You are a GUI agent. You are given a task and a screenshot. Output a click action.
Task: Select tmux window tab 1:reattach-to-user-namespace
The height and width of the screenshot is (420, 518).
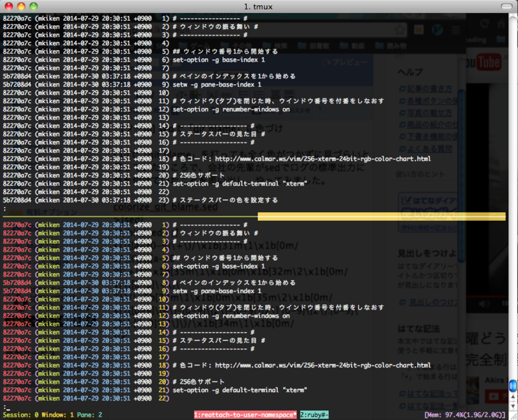pos(245,415)
